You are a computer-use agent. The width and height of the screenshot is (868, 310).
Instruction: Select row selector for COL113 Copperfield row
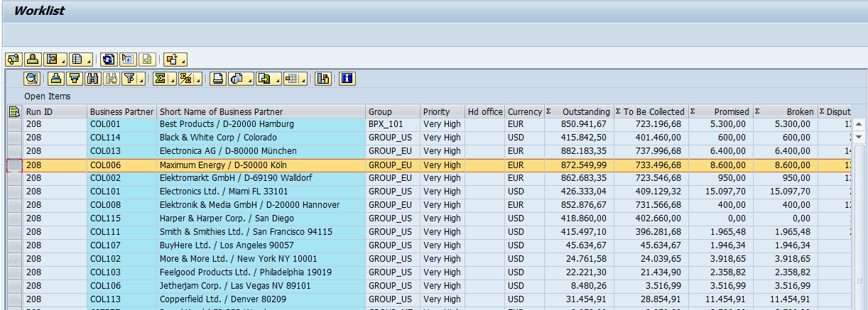14,299
